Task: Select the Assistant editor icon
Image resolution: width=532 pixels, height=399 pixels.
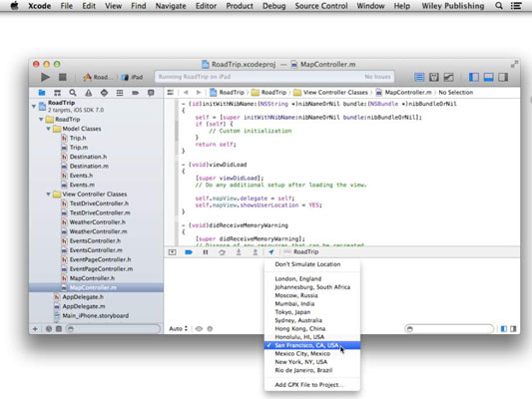Action: (x=433, y=77)
